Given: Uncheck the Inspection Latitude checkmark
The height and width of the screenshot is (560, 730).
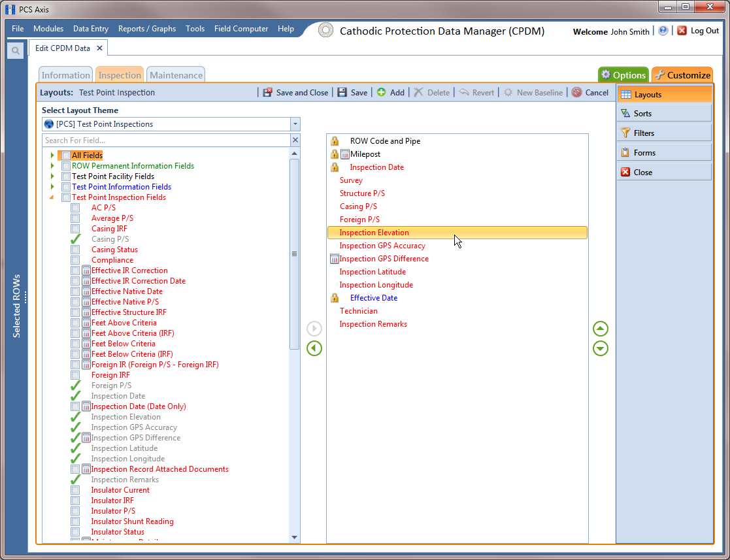Looking at the screenshot, I should click(x=75, y=448).
